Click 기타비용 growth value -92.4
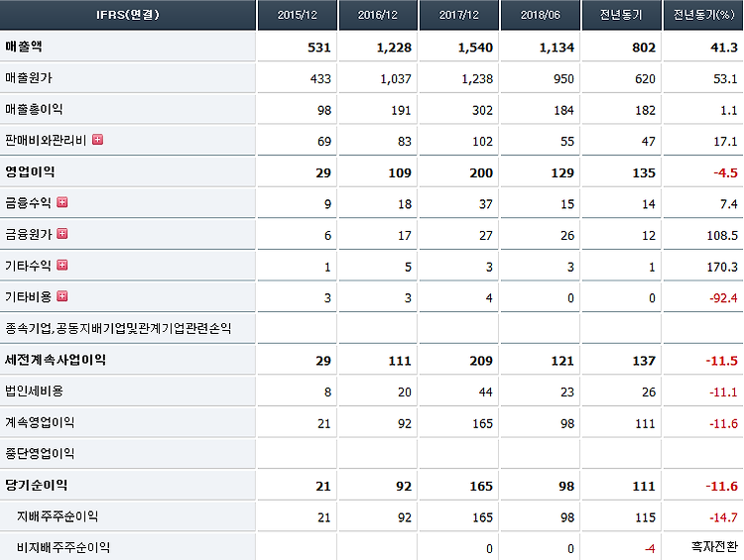 (723, 297)
